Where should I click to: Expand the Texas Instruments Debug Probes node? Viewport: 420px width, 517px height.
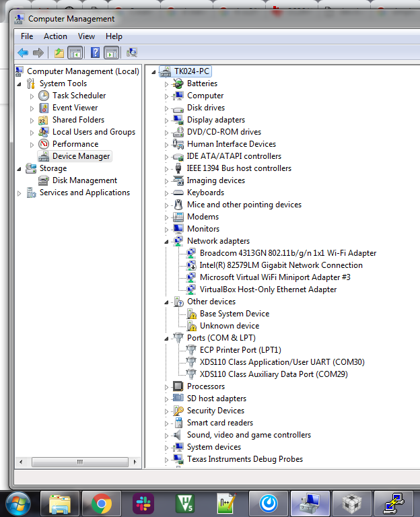click(x=166, y=460)
